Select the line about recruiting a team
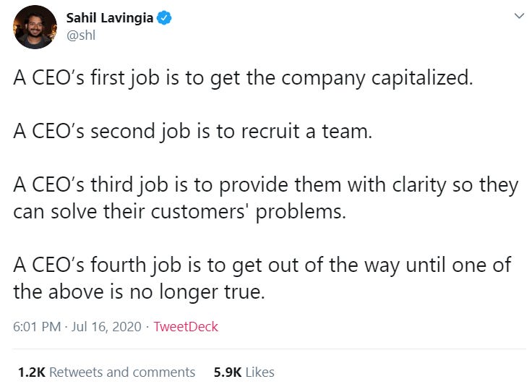The height and width of the screenshot is (392, 532). click(193, 132)
